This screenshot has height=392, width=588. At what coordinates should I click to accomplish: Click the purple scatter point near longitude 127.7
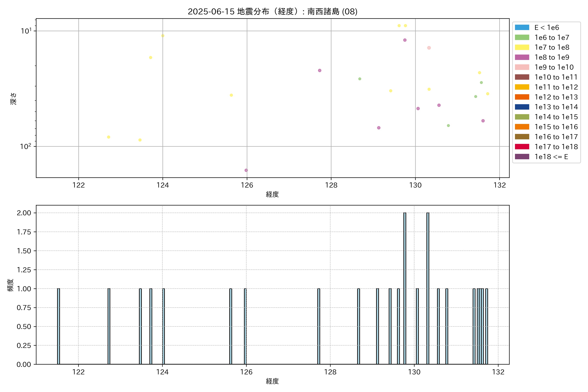[319, 71]
